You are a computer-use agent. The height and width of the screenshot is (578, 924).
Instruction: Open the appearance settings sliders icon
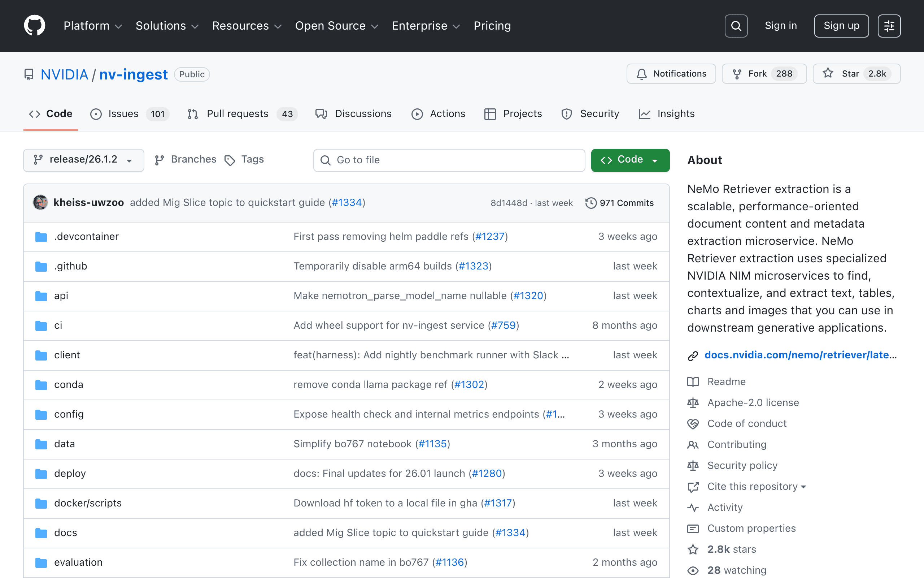point(889,26)
